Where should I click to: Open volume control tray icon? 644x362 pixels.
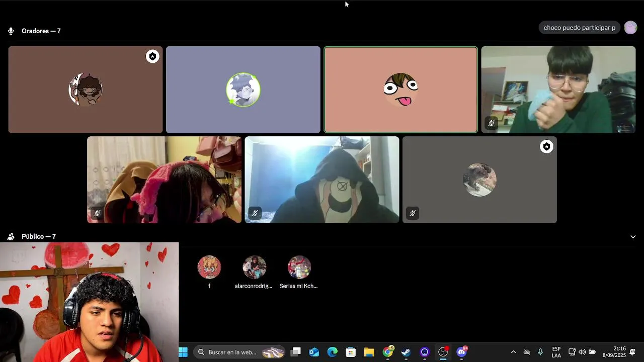click(x=582, y=352)
